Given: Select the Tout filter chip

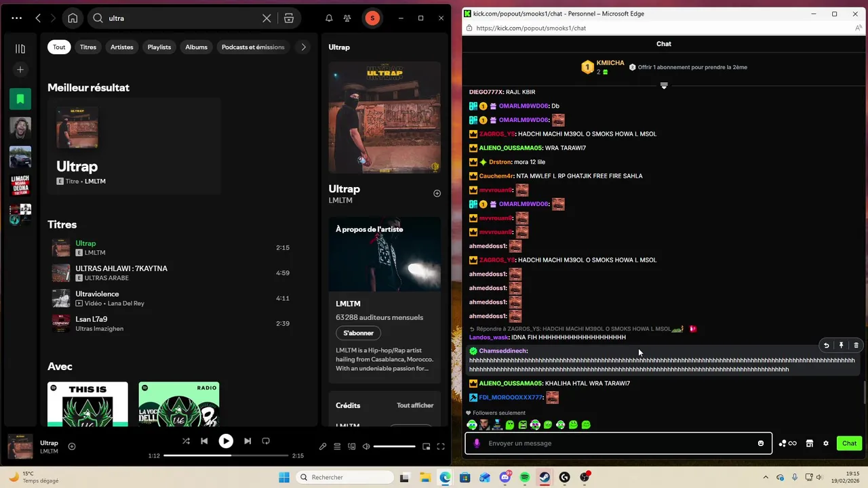Looking at the screenshot, I should (59, 47).
